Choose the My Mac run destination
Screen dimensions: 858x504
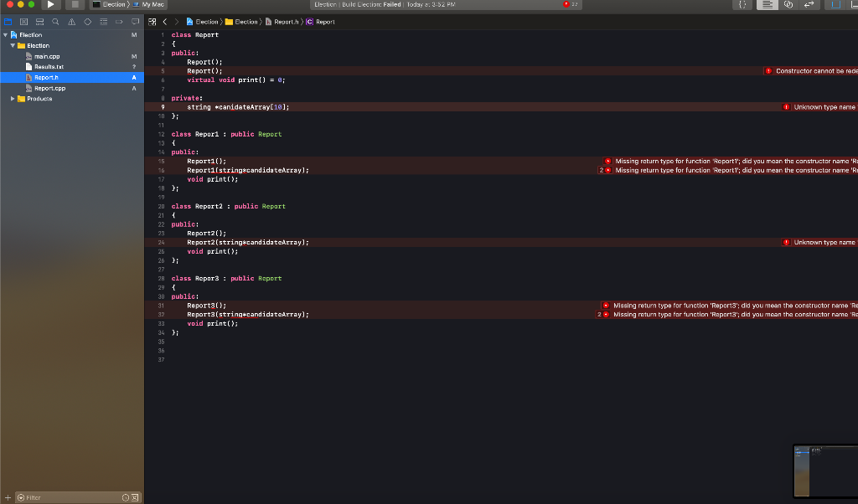pos(149,4)
